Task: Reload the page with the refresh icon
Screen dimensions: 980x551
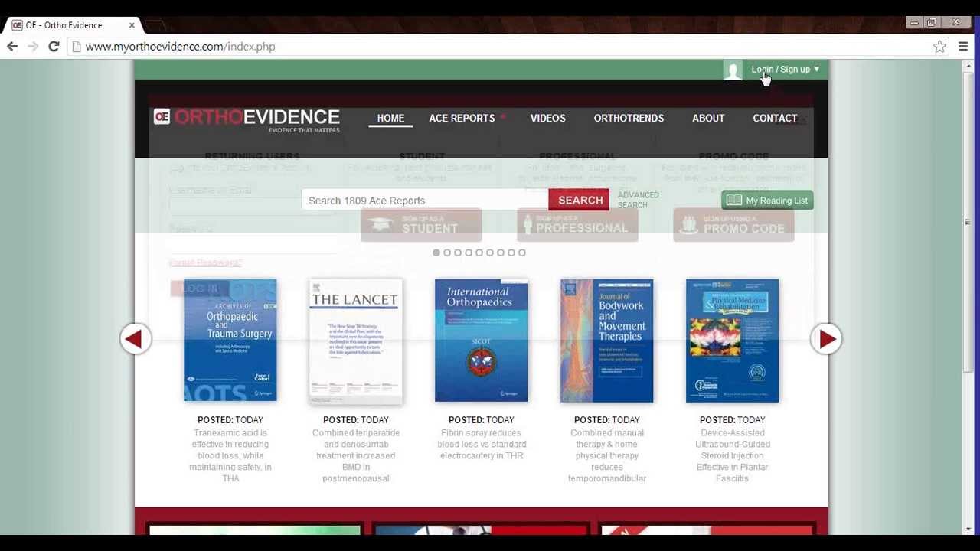Action: tap(54, 47)
